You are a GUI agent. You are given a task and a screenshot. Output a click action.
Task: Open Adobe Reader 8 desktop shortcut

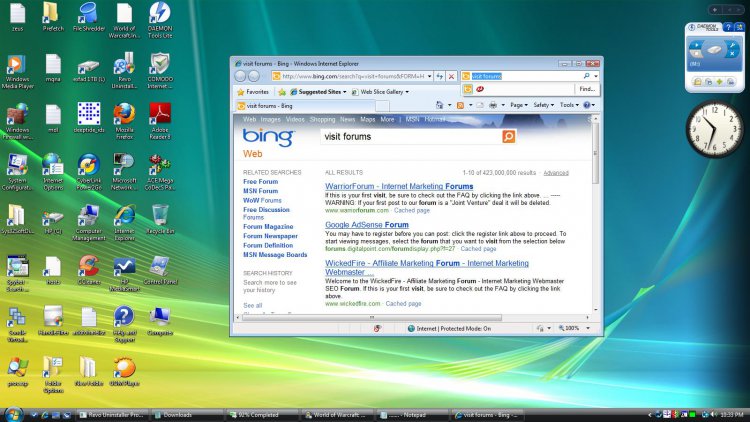[160, 122]
